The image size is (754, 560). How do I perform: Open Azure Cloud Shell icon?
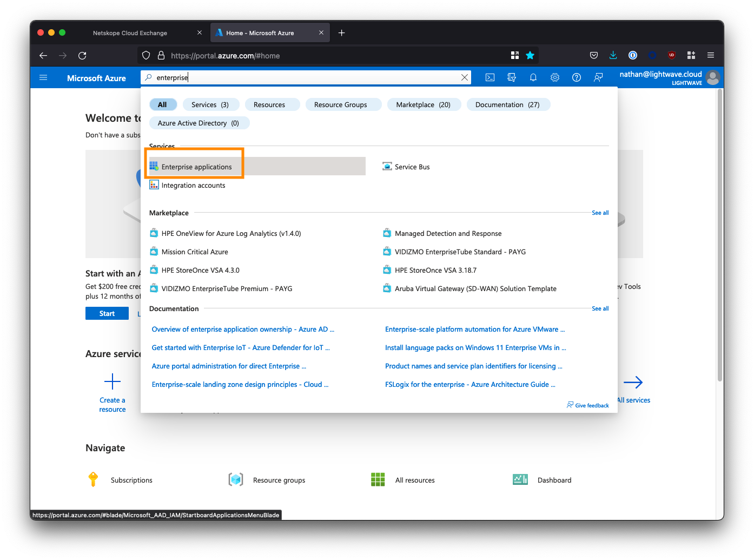490,77
